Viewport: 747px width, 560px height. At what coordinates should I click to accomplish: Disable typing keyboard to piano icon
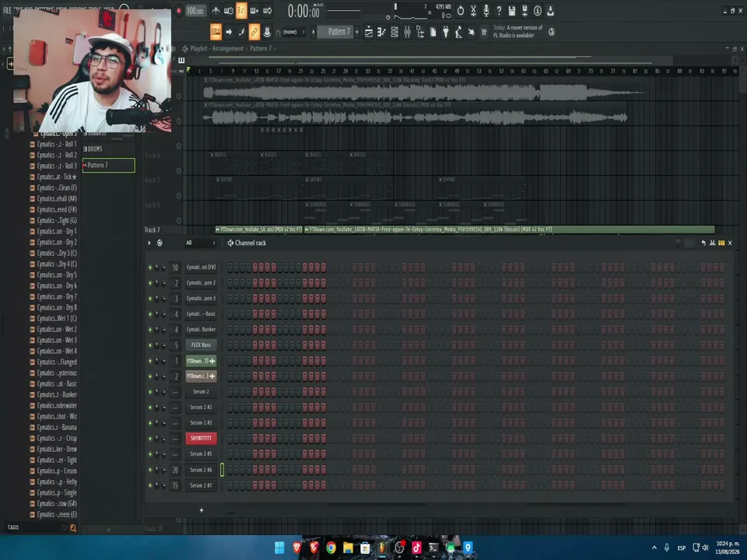click(x=216, y=32)
